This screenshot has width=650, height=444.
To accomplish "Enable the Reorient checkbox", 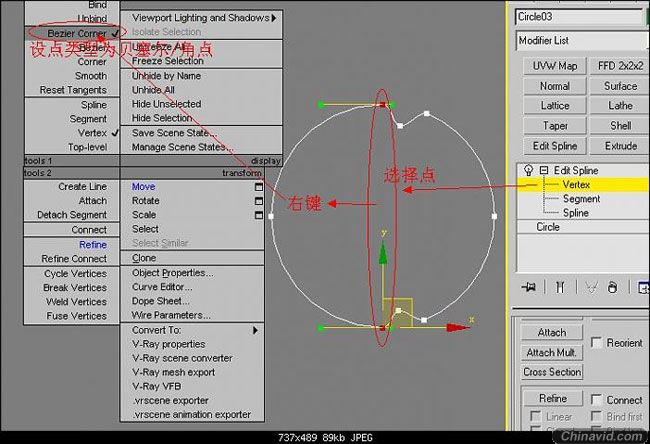I will coord(596,342).
